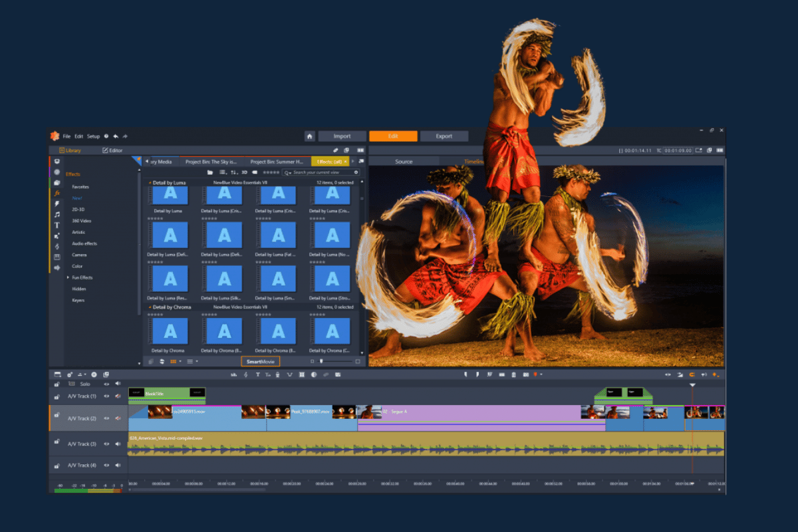Image resolution: width=798 pixels, height=532 pixels.
Task: Collapse the Detail by Luma group
Action: tap(150, 182)
